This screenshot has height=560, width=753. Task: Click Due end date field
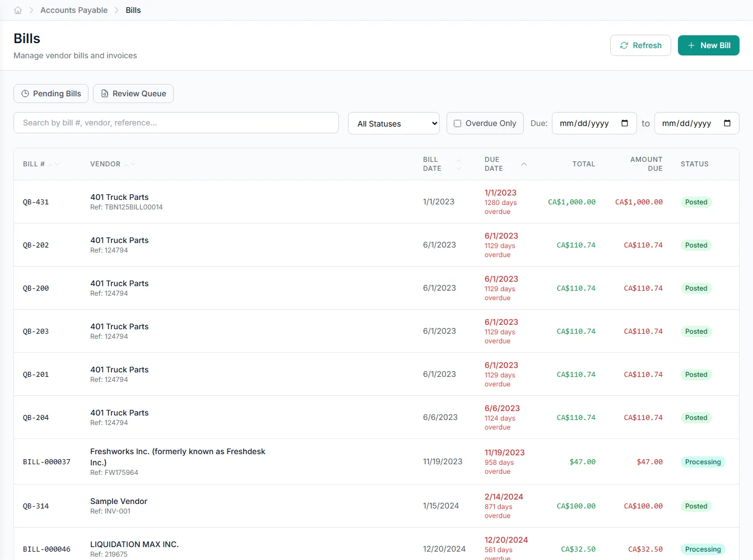tap(696, 123)
